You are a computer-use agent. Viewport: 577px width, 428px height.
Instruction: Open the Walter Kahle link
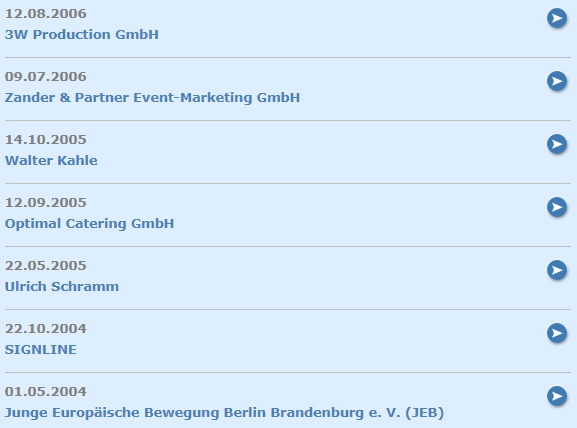coord(51,160)
